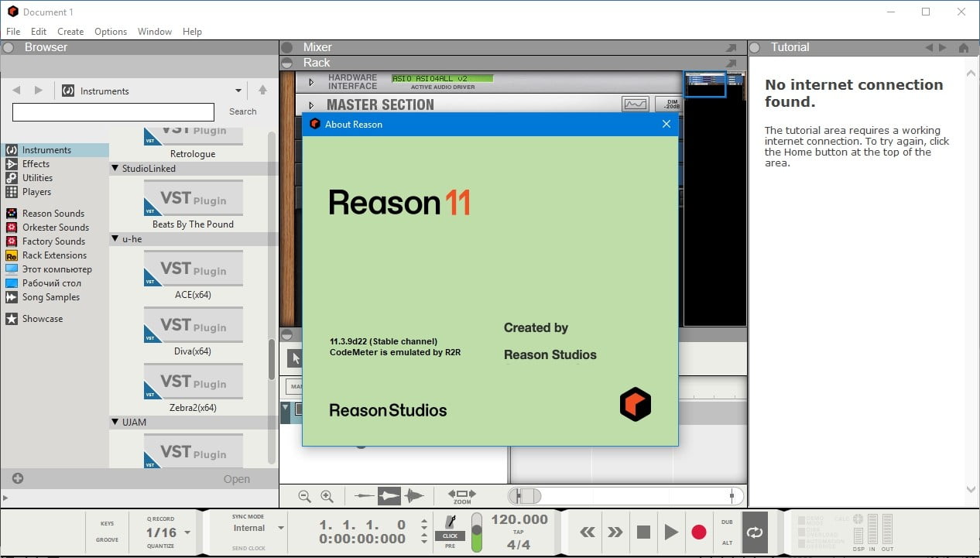The height and width of the screenshot is (558, 980).
Task: Go up one folder level in browser
Action: click(262, 91)
